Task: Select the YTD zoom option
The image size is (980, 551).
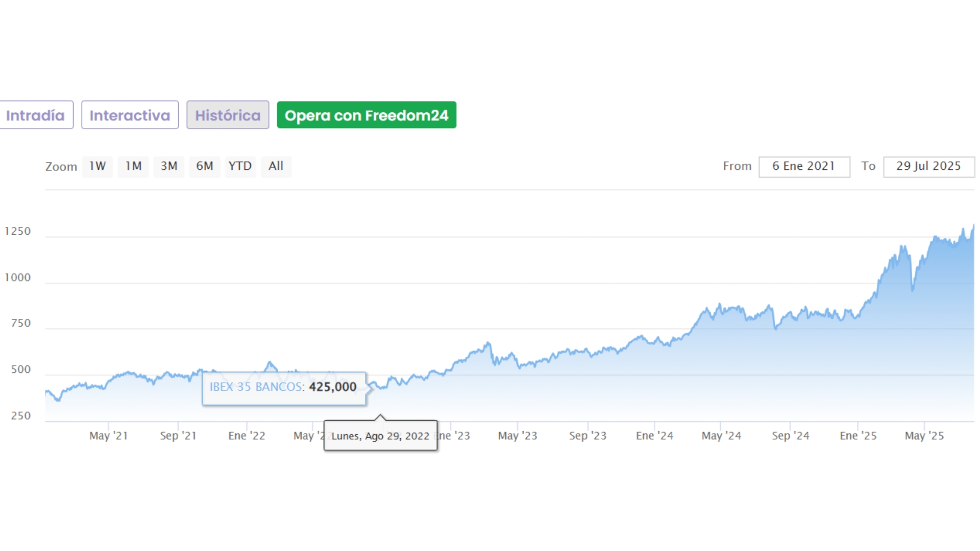Action: [x=240, y=166]
